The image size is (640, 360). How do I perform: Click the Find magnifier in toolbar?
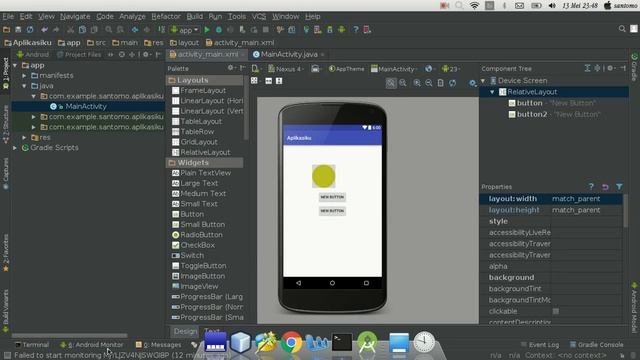click(x=109, y=29)
